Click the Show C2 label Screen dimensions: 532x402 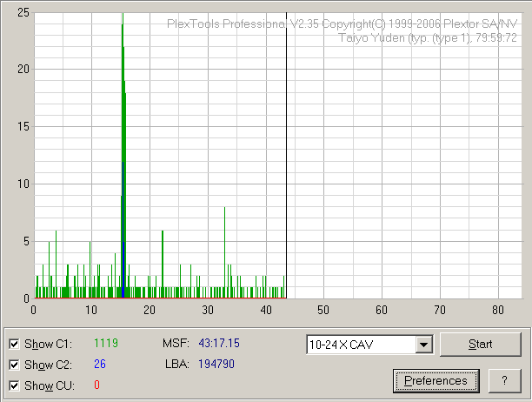click(48, 365)
